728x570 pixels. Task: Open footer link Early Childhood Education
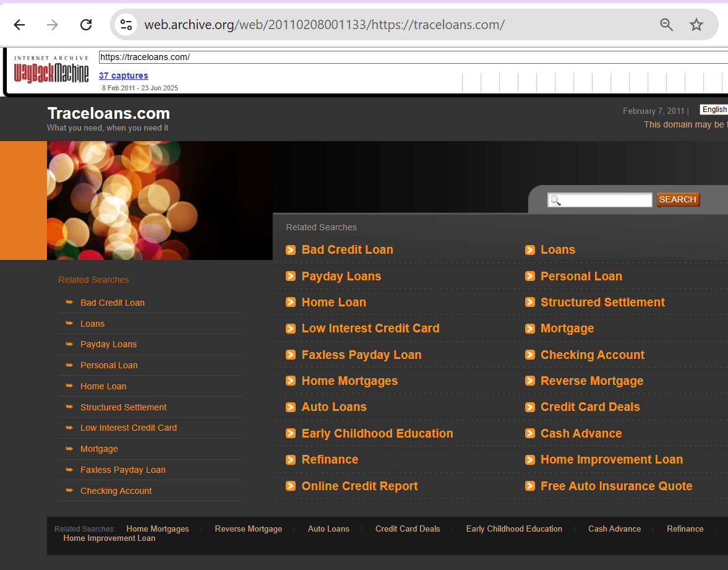pos(514,529)
